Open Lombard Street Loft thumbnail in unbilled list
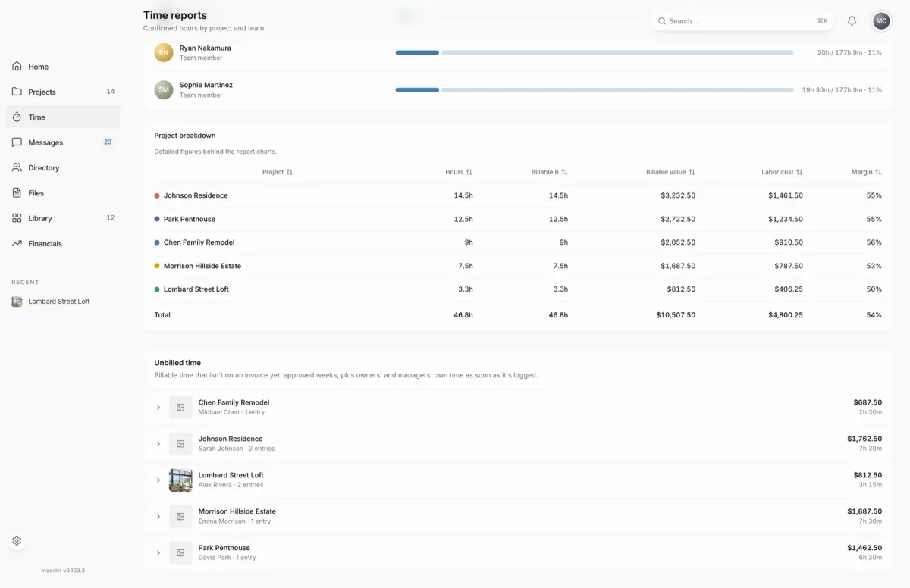The height and width of the screenshot is (588, 910). coord(180,480)
